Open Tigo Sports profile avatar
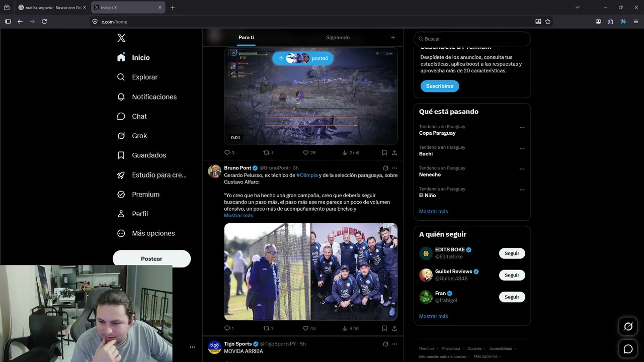The image size is (644, 362). coord(214,347)
